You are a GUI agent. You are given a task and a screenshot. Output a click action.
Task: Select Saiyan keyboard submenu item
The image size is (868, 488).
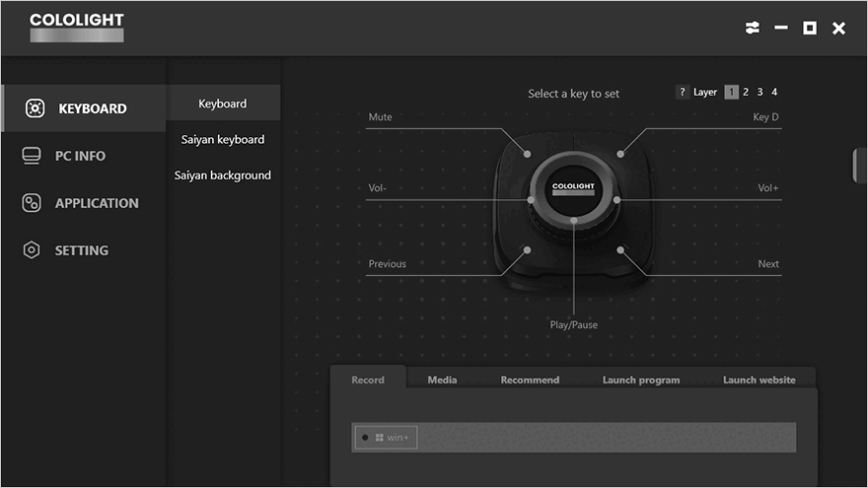[223, 139]
